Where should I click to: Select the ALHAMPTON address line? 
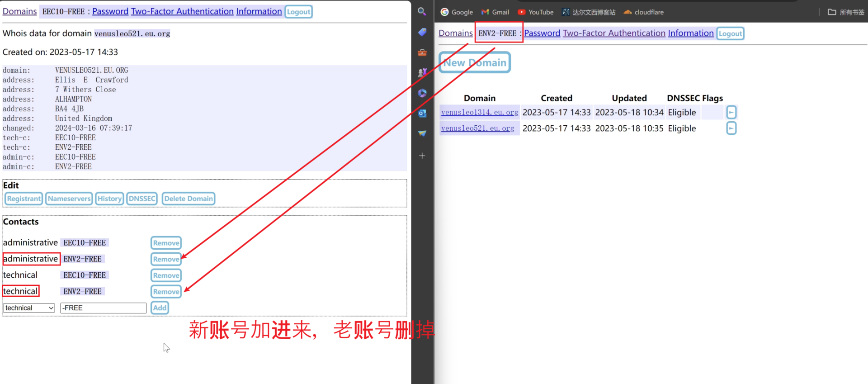point(47,99)
